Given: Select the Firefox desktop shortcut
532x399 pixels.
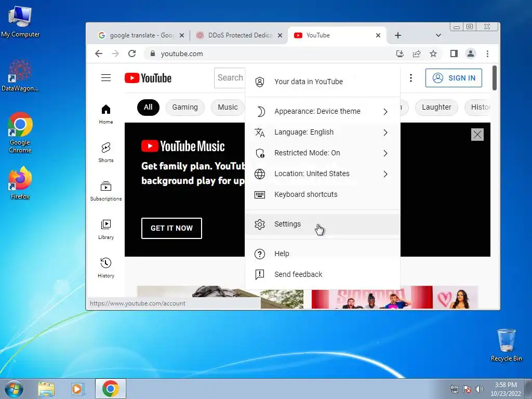Looking at the screenshot, I should click(x=20, y=183).
